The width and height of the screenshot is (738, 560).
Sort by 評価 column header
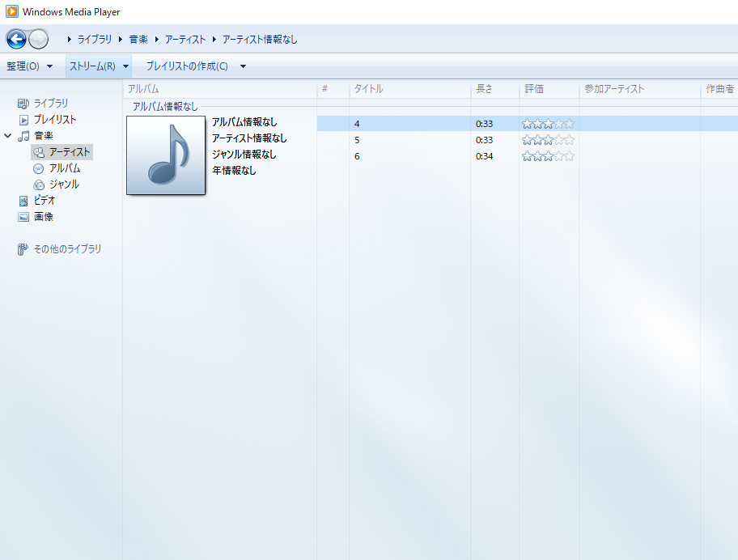pos(549,89)
